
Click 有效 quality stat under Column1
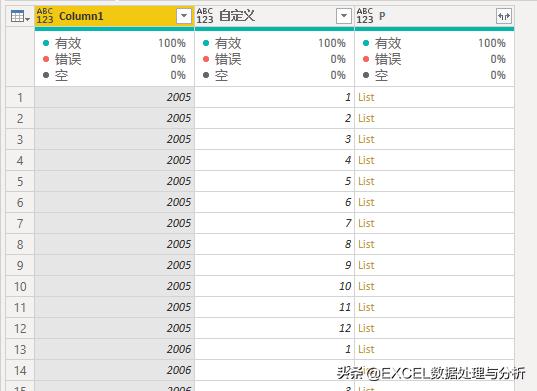click(x=114, y=43)
